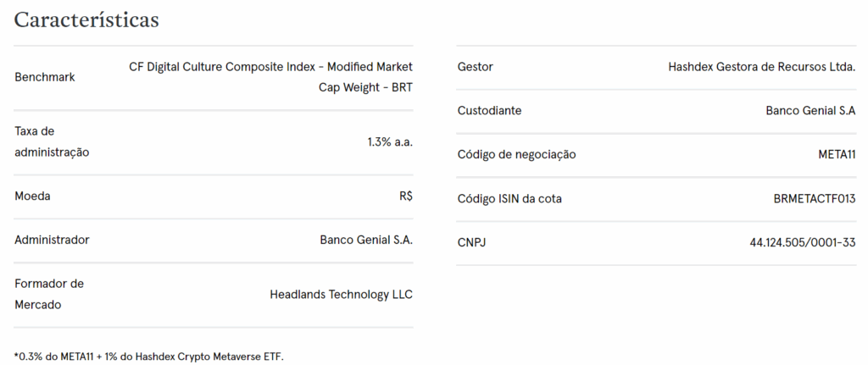Image resolution: width=868 pixels, height=365 pixels.
Task: Select Banco Genial S.A in the Custodiante row
Action: pos(810,111)
